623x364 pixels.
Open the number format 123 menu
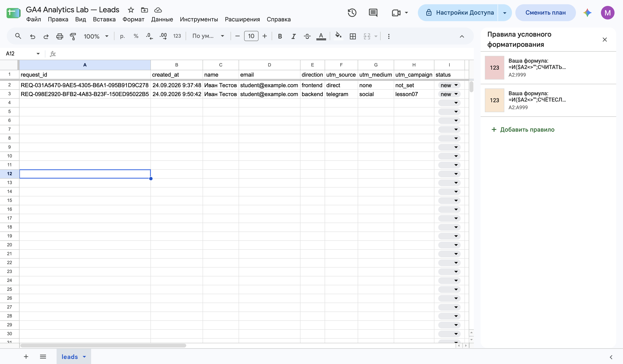[x=177, y=36]
